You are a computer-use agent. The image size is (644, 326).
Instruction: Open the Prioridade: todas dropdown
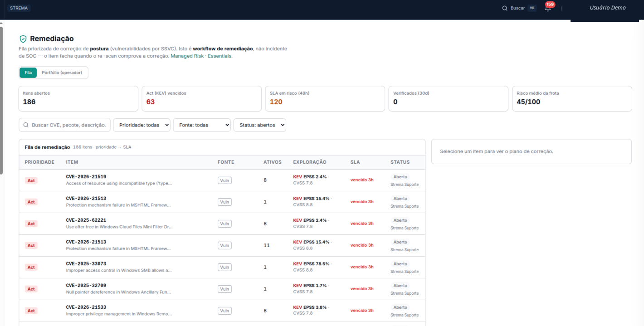(x=142, y=125)
